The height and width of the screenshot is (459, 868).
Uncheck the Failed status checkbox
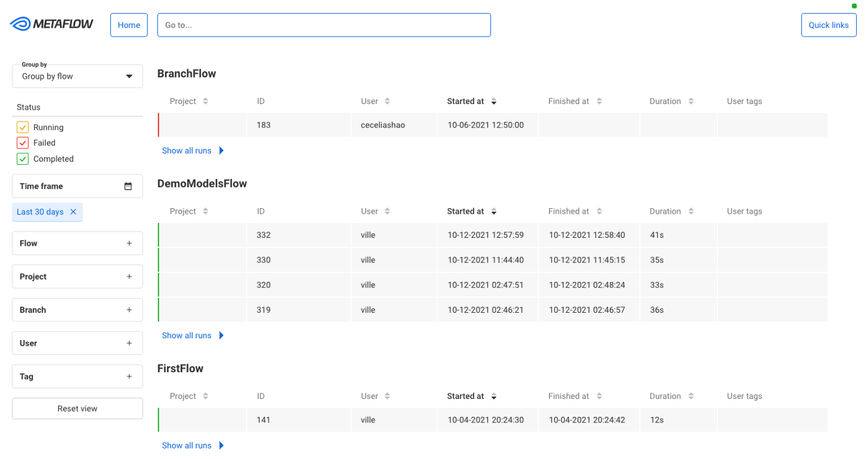pyautogui.click(x=23, y=142)
